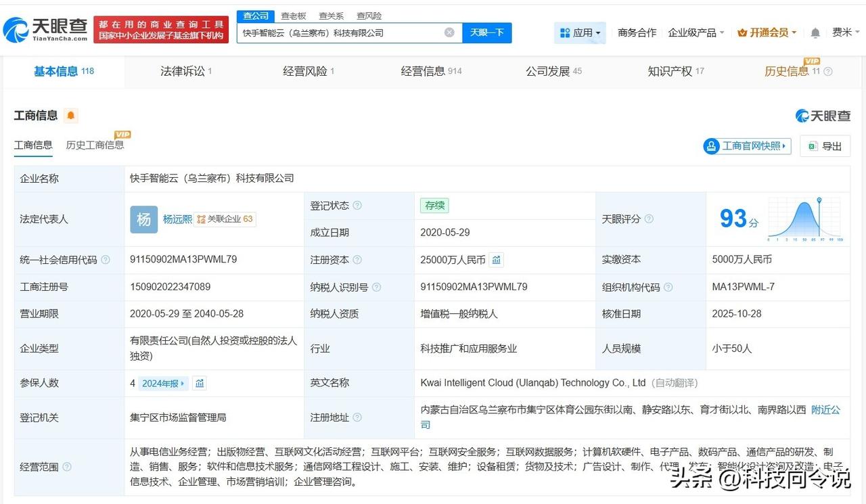Click the 组织机构代码 value MA13PWML-7
Image resolution: width=866 pixels, height=504 pixels.
[744, 287]
